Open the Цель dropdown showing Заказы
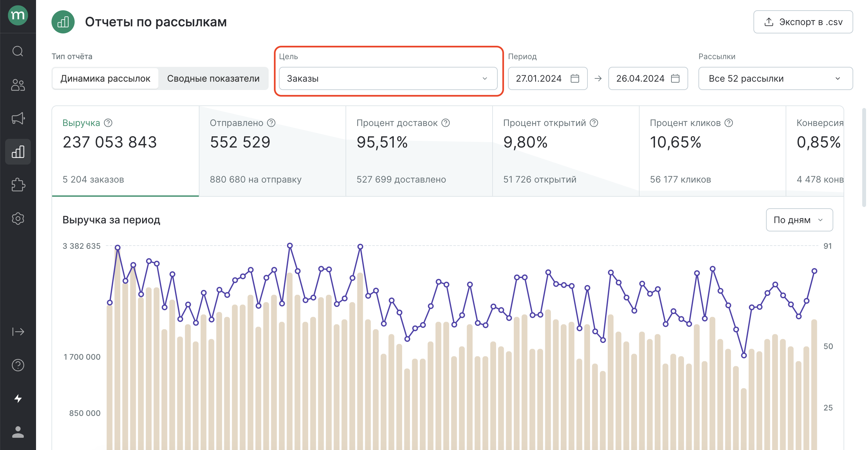 tap(388, 78)
